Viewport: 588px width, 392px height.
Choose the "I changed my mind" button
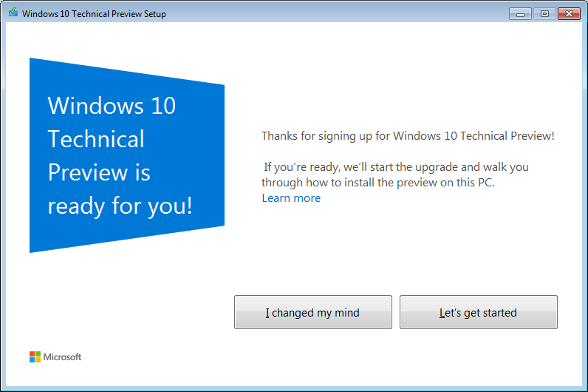point(313,312)
